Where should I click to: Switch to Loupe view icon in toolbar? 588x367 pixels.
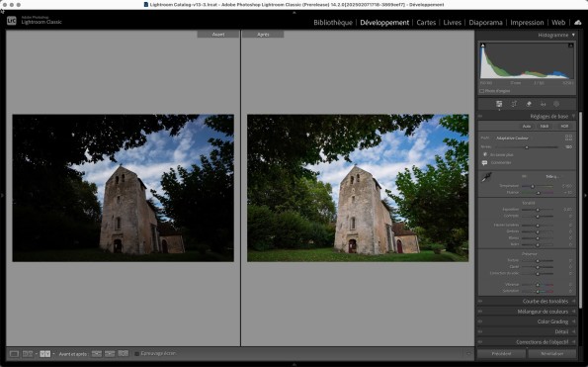tap(14, 354)
